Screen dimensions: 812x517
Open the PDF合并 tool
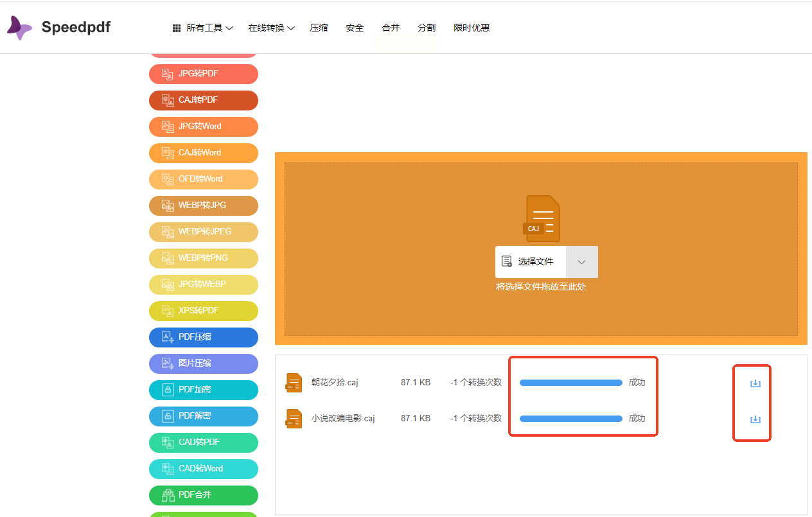203,495
